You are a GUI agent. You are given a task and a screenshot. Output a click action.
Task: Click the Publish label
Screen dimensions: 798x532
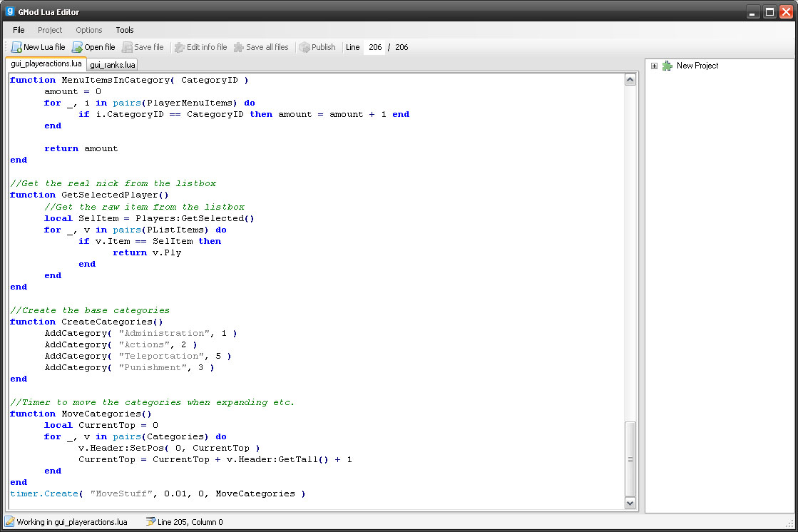324,47
